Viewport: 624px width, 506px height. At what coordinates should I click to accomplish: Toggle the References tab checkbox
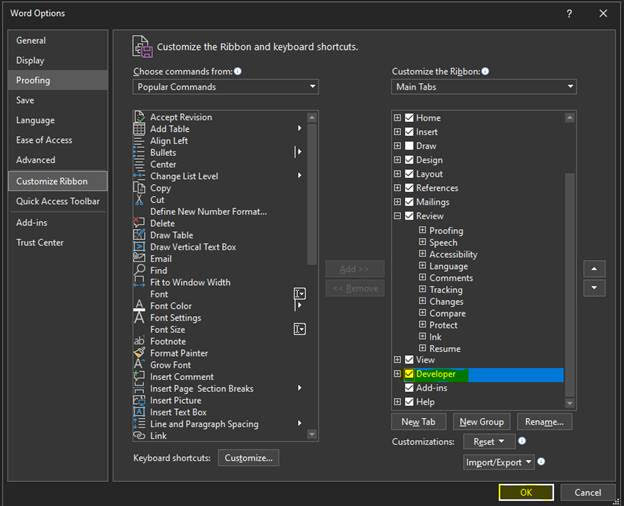coord(409,188)
